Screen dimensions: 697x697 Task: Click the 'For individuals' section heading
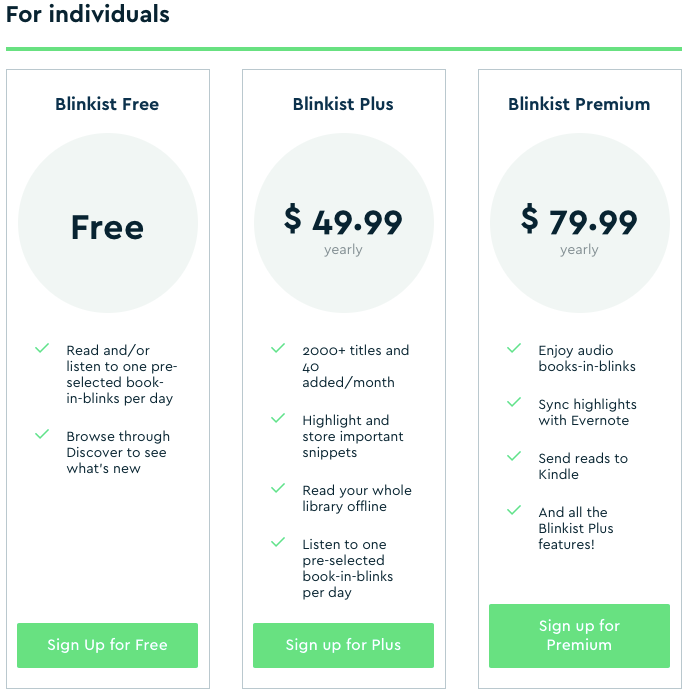(x=88, y=15)
